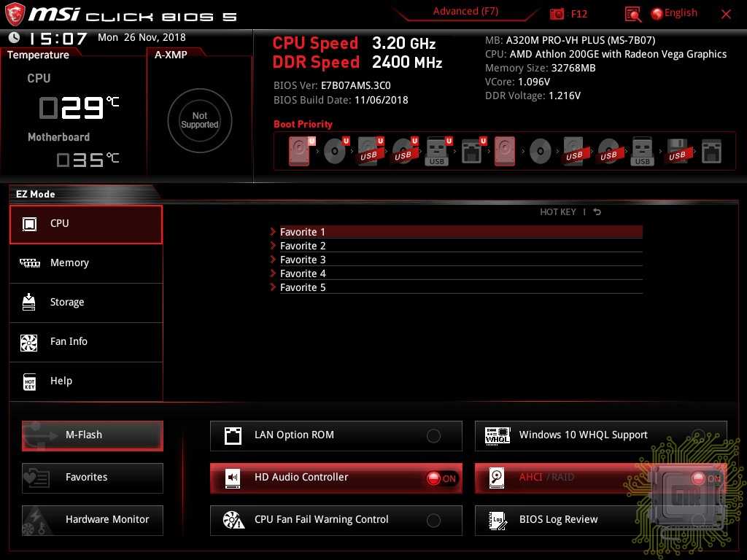Viewport: 747px width, 560px height.
Task: Click the DDR Speed 2400 MHz value
Action: tap(407, 63)
